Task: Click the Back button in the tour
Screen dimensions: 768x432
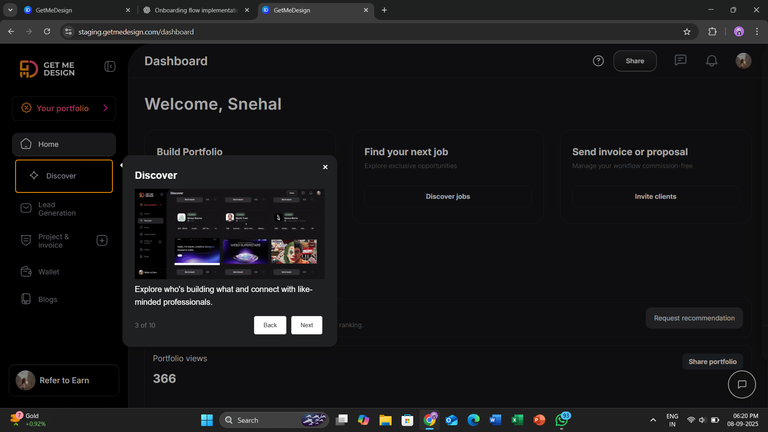Action: pos(270,325)
